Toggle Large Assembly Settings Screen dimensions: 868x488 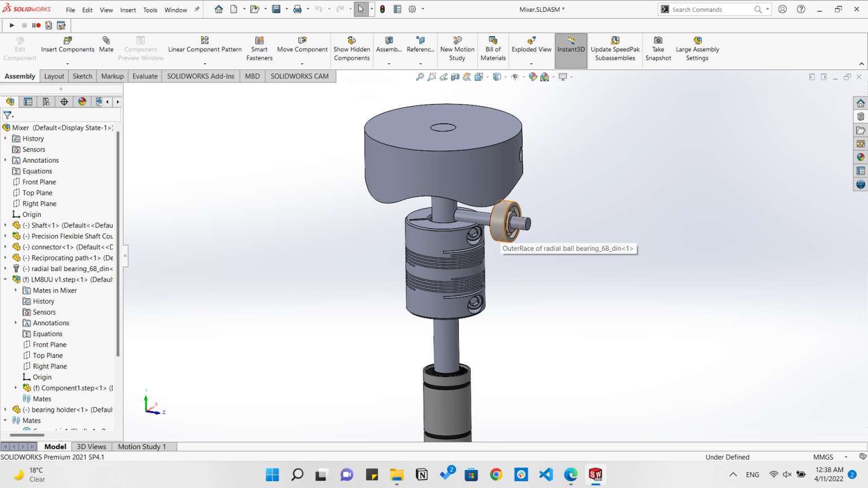click(x=697, y=49)
